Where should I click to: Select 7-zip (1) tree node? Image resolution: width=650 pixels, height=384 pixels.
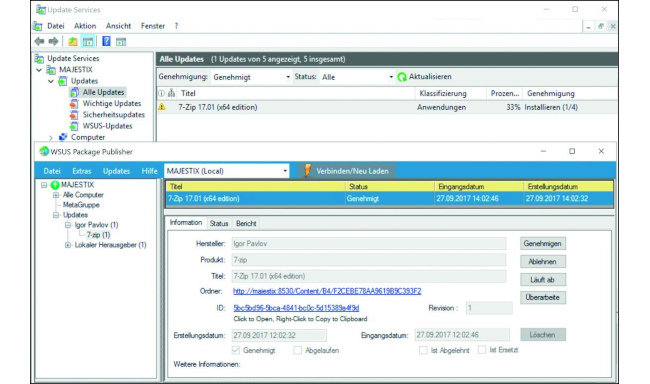click(x=98, y=235)
